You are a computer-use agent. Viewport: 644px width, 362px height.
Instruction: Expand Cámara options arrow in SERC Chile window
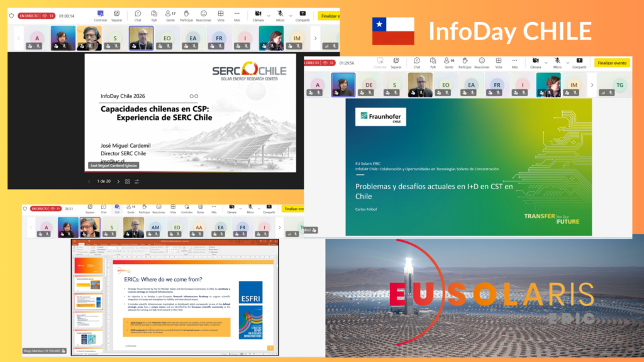[269, 16]
